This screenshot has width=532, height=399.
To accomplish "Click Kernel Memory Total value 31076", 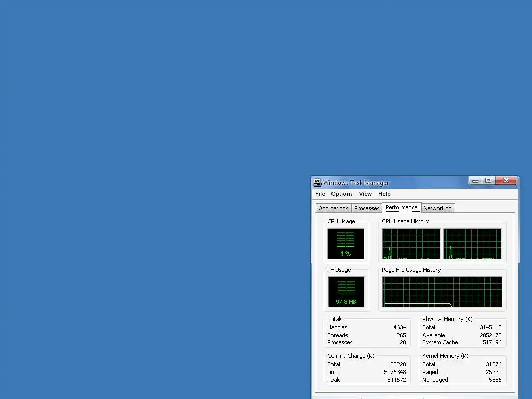I will 494,364.
